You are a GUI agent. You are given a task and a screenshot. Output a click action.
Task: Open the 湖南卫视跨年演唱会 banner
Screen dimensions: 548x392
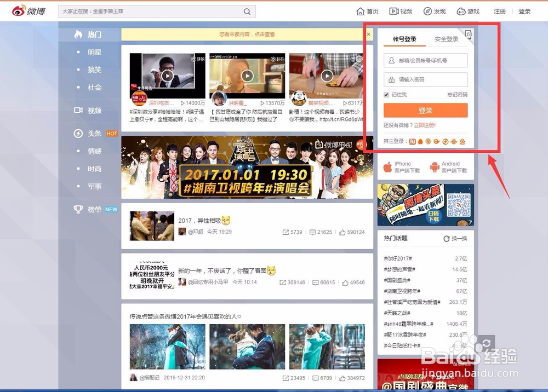tap(247, 167)
